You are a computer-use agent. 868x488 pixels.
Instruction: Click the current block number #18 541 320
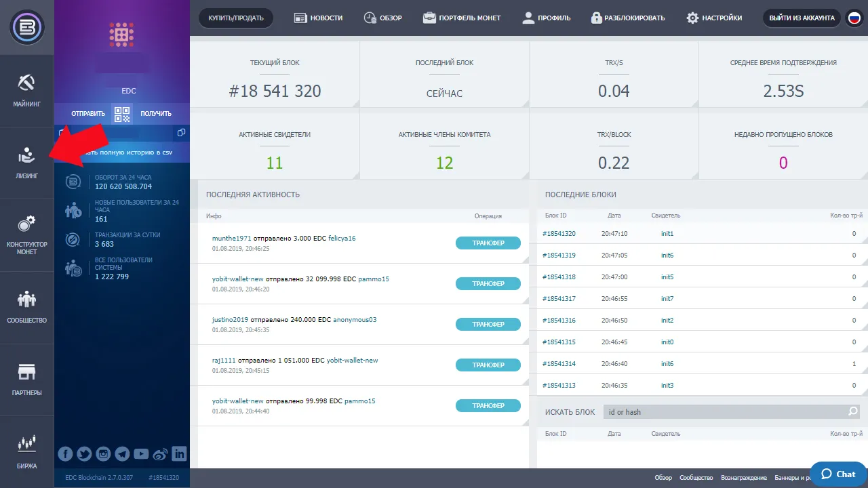[x=275, y=91]
